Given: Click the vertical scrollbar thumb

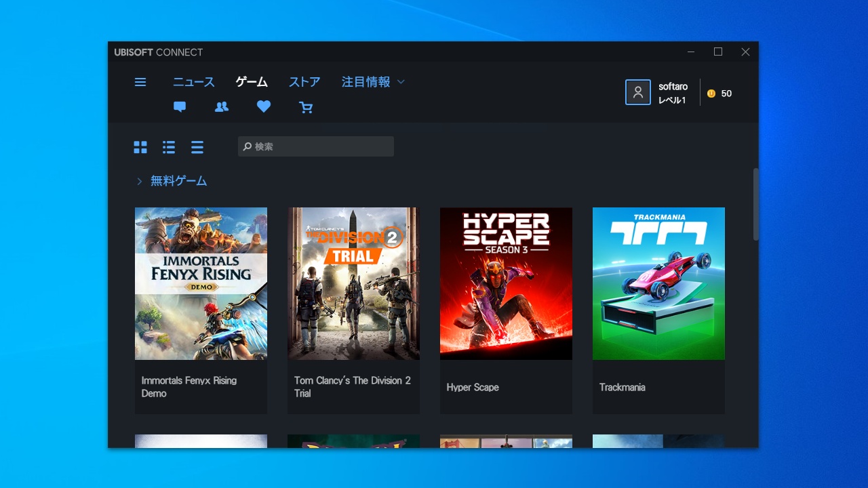Looking at the screenshot, I should click(x=755, y=204).
